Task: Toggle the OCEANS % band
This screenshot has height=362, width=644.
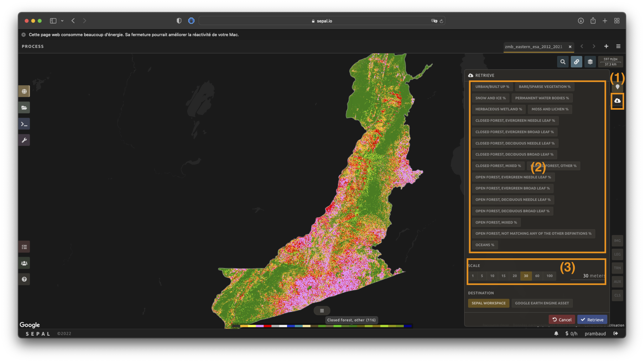Action: pos(485,245)
